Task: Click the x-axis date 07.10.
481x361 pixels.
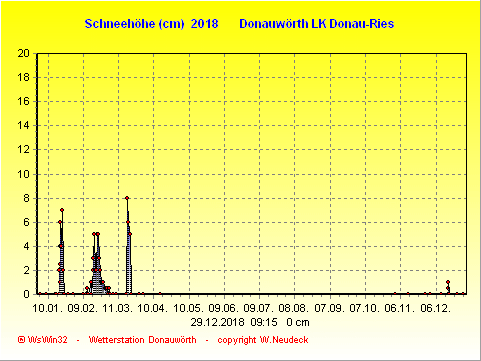Action: 365,308
